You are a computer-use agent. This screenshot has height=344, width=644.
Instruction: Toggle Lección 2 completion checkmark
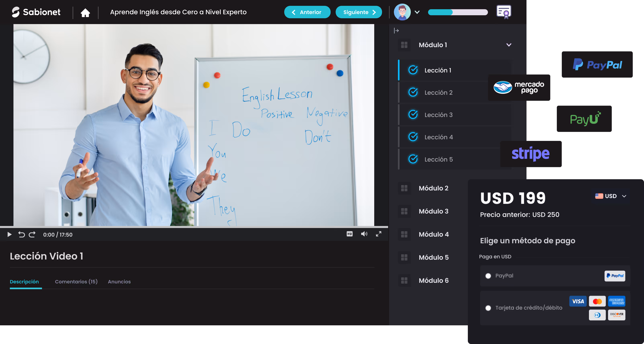click(413, 93)
